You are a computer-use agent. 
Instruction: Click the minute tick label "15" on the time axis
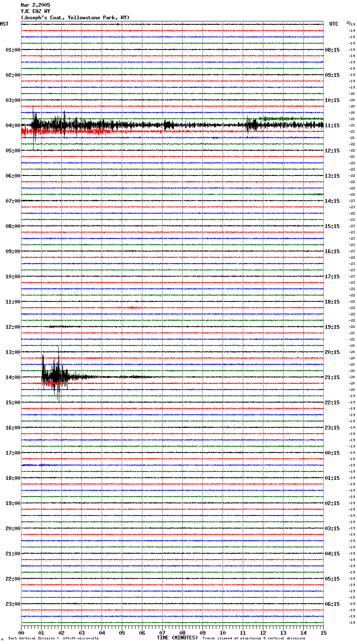pos(323,632)
